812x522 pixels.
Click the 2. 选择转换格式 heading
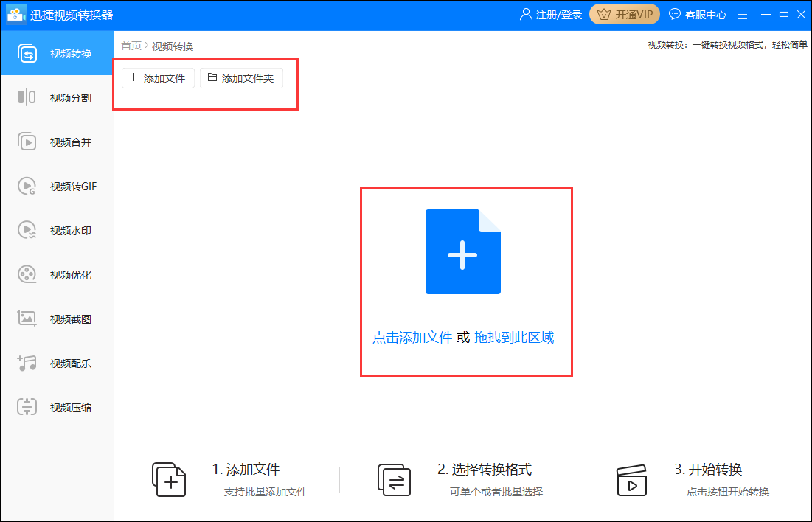485,470
